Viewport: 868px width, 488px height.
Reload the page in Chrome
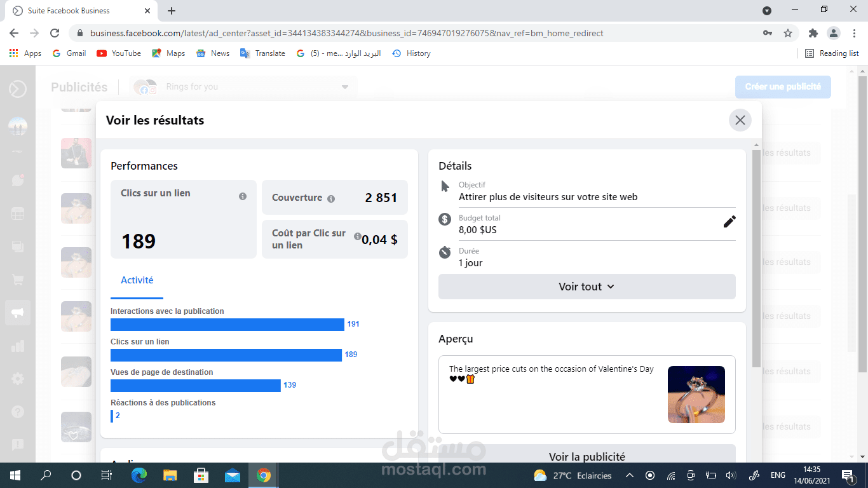tap(55, 33)
